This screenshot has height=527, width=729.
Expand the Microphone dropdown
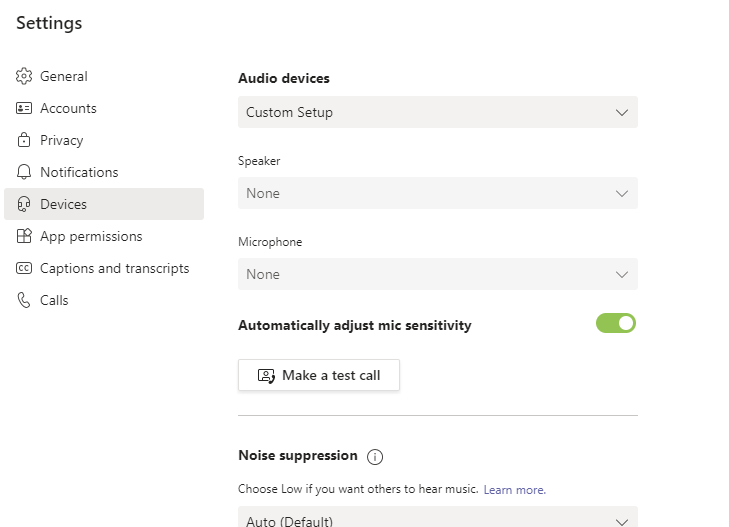coord(437,274)
